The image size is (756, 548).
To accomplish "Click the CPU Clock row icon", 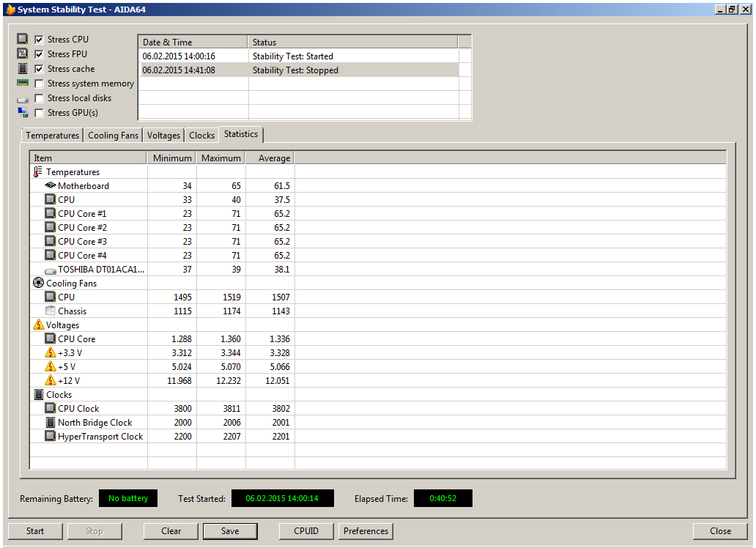I will [x=50, y=408].
